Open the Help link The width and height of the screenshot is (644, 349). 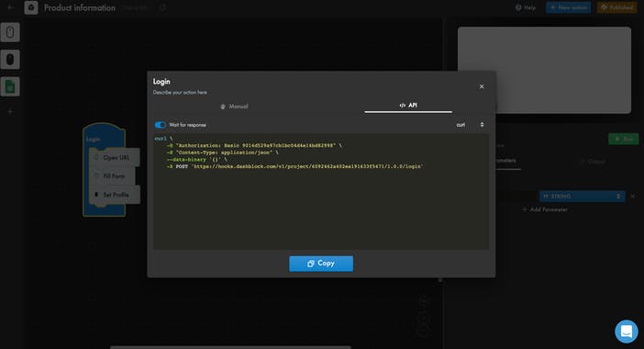(x=526, y=7)
